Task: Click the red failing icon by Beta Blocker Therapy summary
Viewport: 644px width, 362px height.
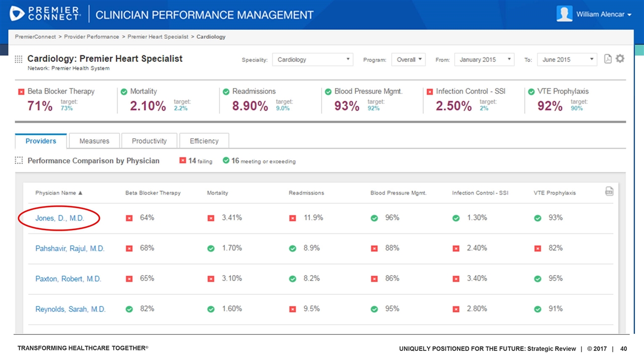Action: [x=21, y=92]
